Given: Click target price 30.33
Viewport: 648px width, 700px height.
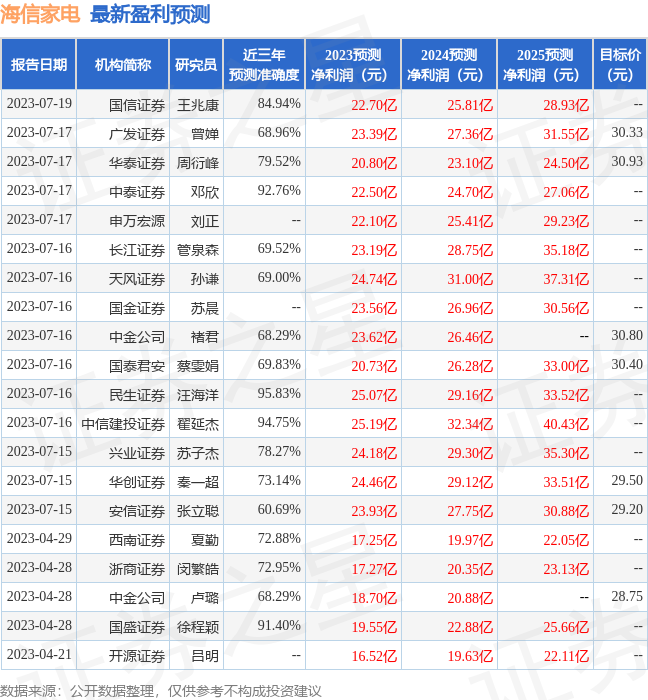Looking at the screenshot, I should coord(627,133).
